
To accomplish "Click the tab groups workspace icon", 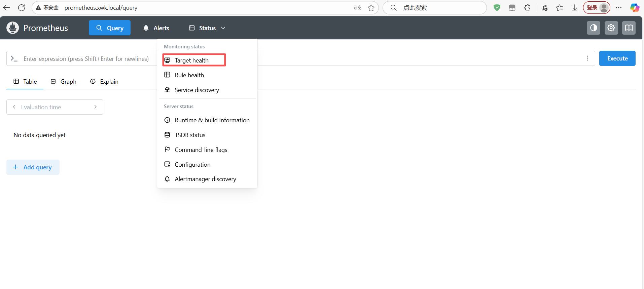I will click(512, 7).
